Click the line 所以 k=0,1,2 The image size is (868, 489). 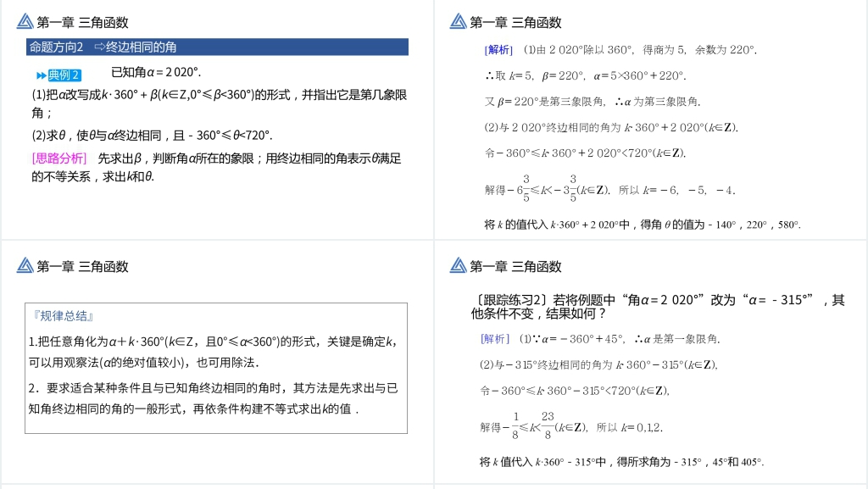coord(570,425)
